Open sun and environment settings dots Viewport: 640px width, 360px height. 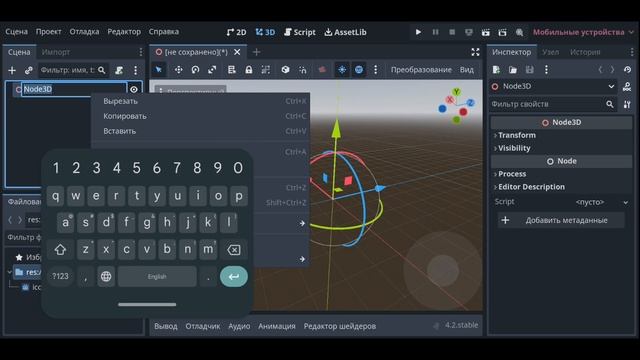pos(376,70)
